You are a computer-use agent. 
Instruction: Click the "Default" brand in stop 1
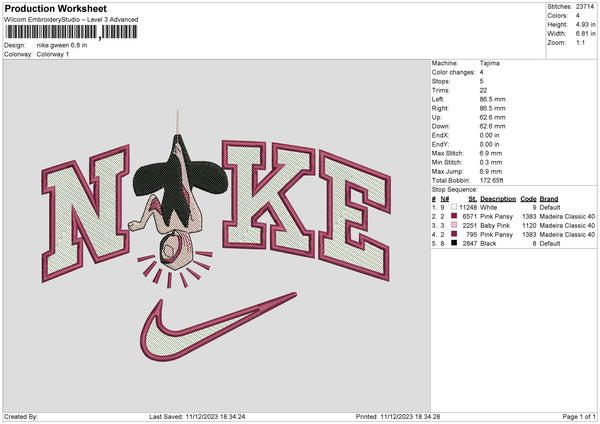550,207
